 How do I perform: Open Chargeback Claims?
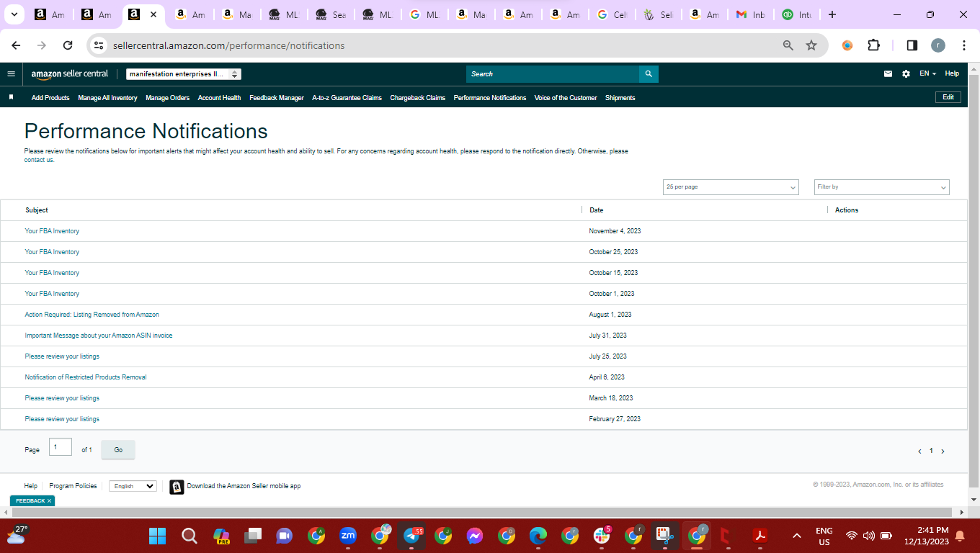click(417, 98)
